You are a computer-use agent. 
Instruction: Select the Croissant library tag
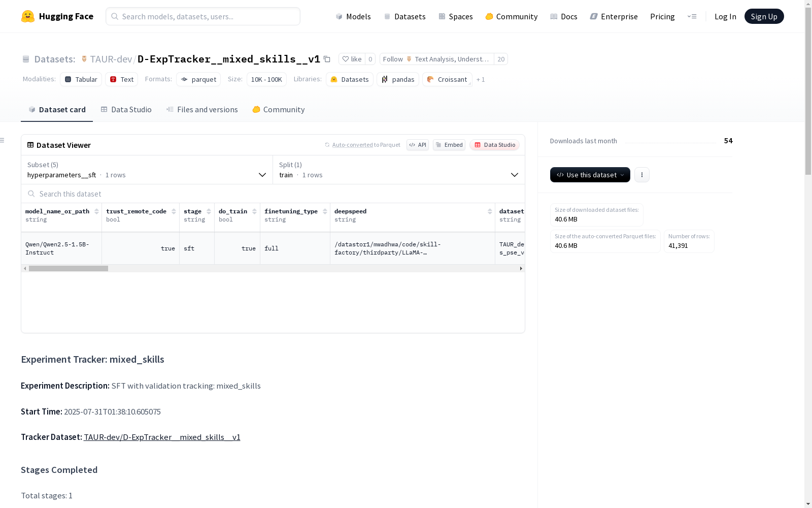(x=447, y=79)
